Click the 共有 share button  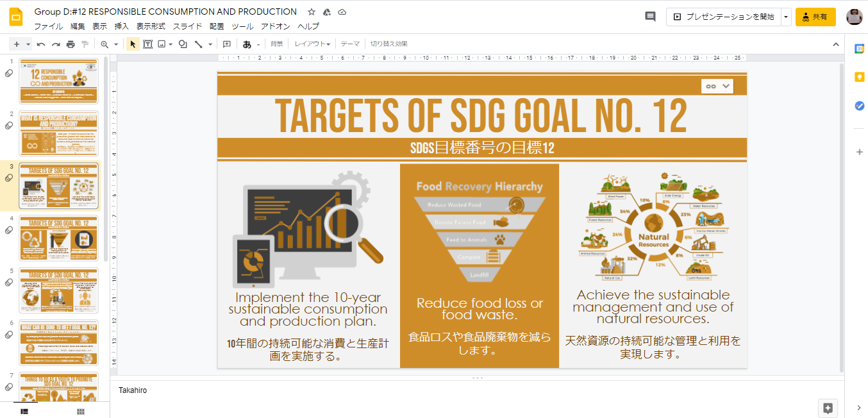[815, 17]
